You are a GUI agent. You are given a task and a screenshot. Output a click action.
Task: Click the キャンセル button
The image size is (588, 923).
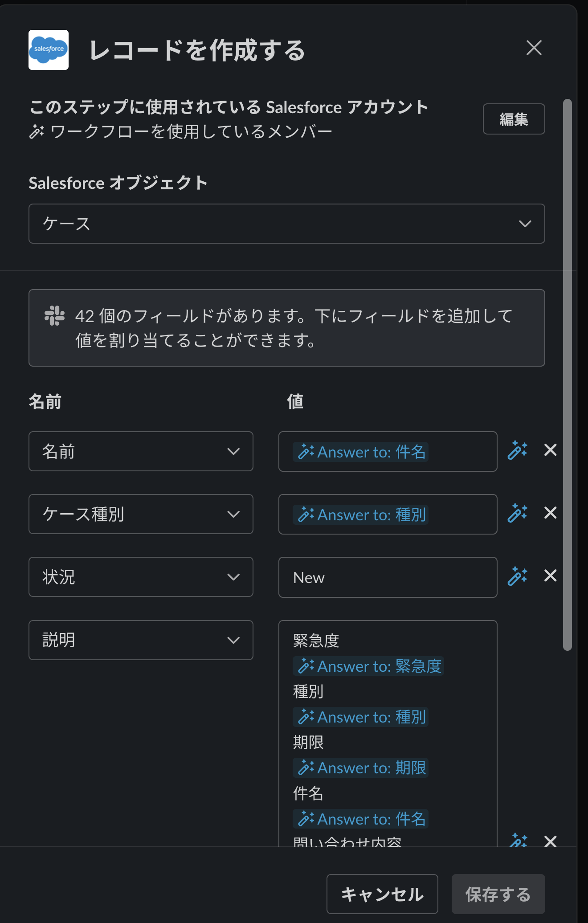click(382, 894)
